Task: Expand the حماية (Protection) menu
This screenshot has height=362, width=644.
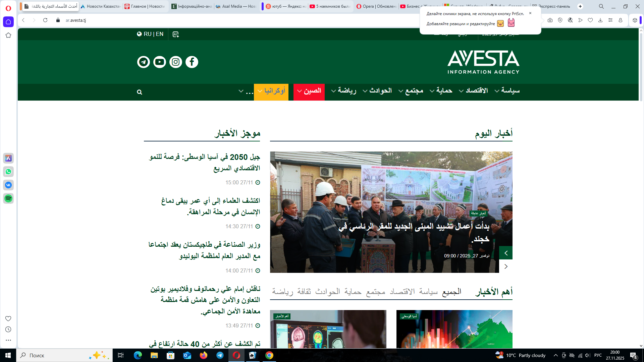Action: click(x=441, y=91)
